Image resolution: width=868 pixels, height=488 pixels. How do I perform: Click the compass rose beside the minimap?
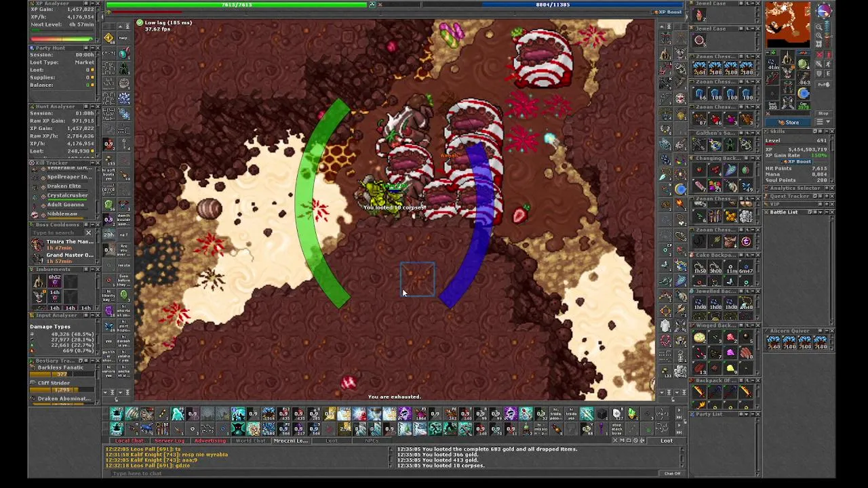(x=825, y=10)
